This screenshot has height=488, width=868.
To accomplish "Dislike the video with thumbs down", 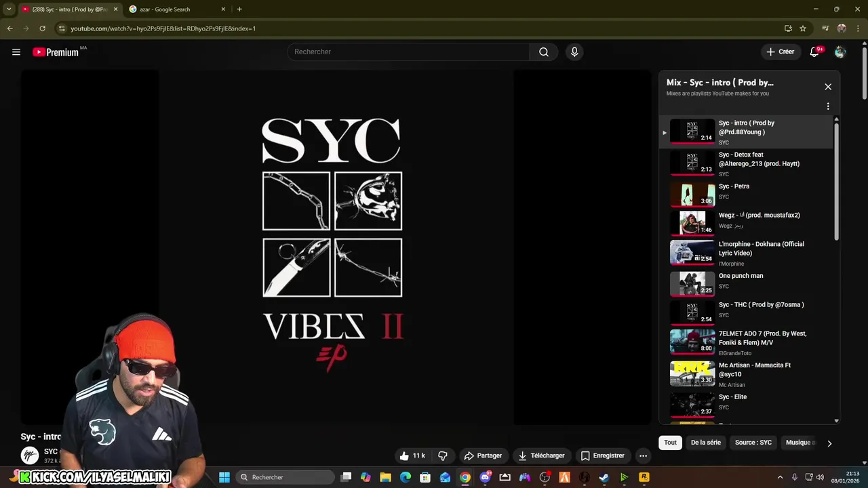I will [443, 455].
